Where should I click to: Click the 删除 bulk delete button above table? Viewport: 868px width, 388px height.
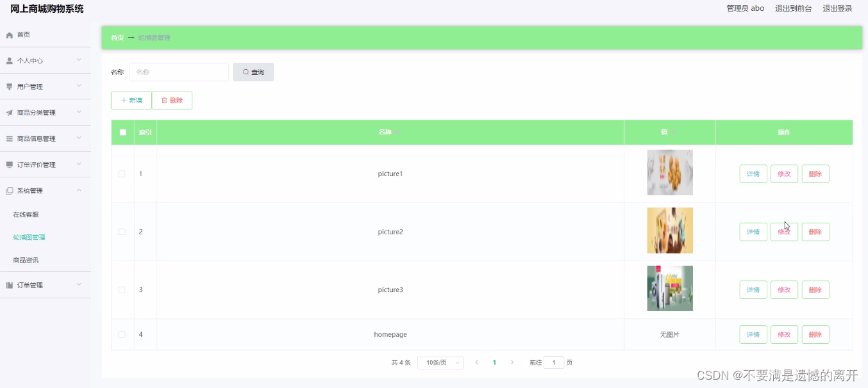(x=172, y=101)
